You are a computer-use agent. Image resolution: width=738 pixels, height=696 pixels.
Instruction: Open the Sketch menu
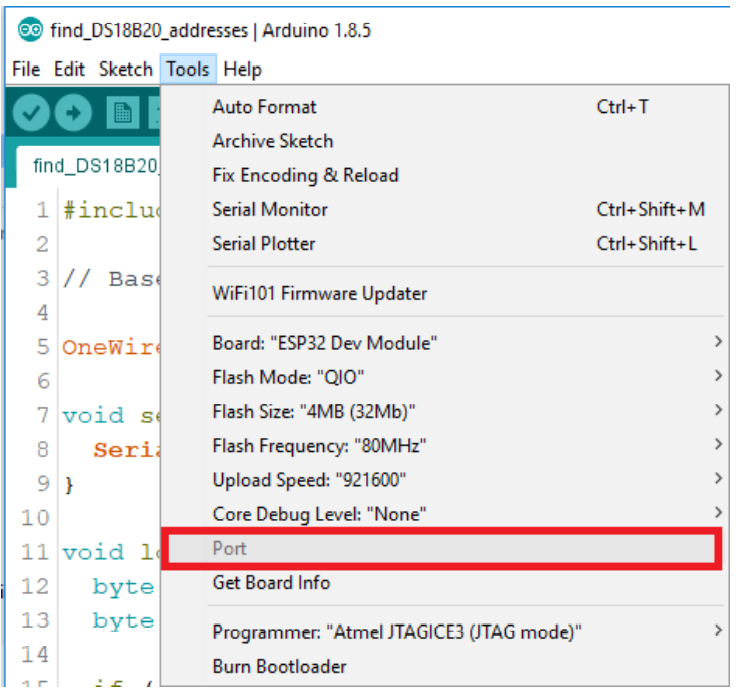tap(126, 69)
